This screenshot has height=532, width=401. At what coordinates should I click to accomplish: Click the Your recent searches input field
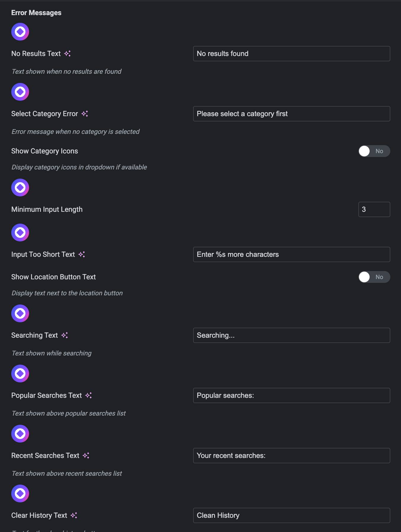tap(291, 456)
